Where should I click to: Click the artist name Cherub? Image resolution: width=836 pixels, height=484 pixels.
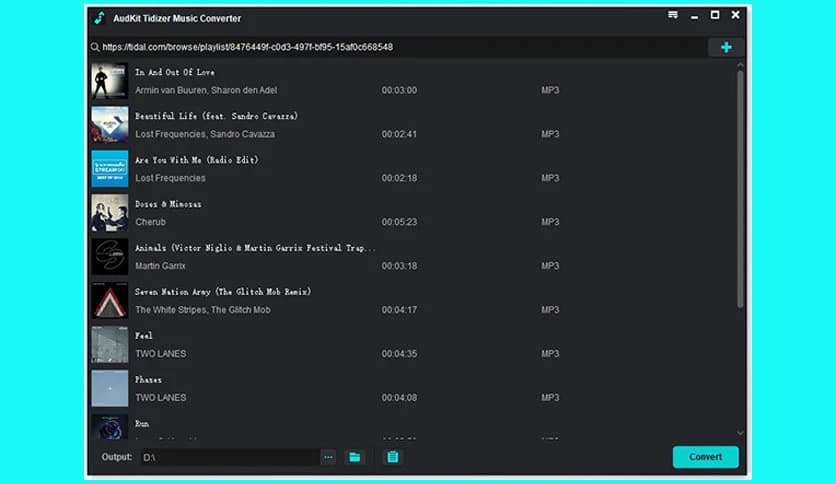150,222
